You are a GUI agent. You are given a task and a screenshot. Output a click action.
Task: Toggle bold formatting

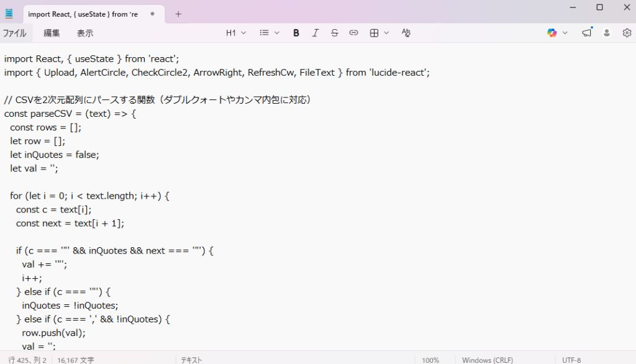296,33
